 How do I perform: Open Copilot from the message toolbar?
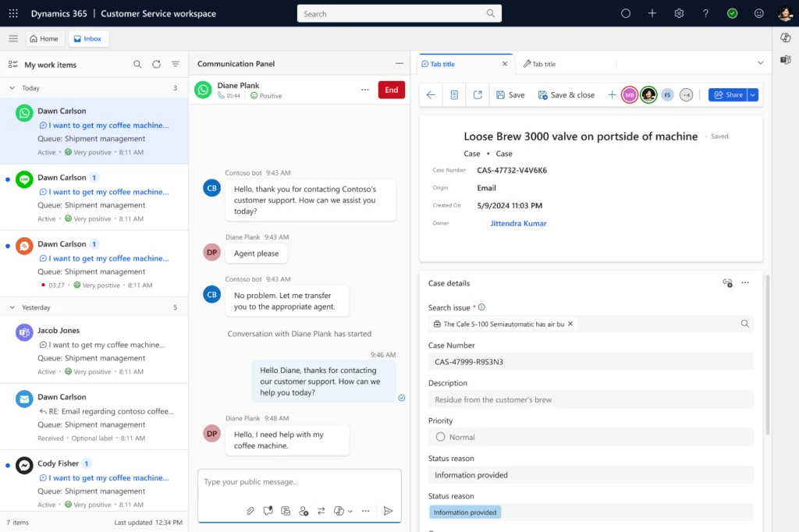pyautogui.click(x=338, y=511)
